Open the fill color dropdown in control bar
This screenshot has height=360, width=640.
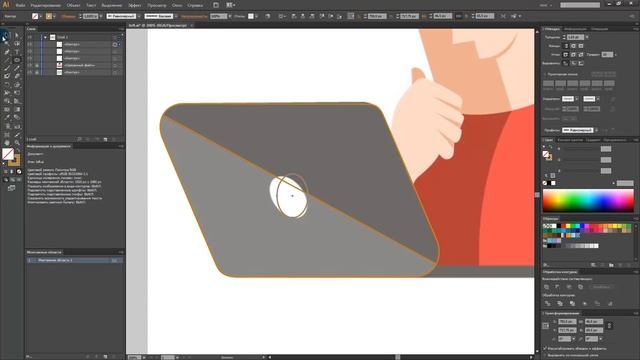tap(41, 16)
